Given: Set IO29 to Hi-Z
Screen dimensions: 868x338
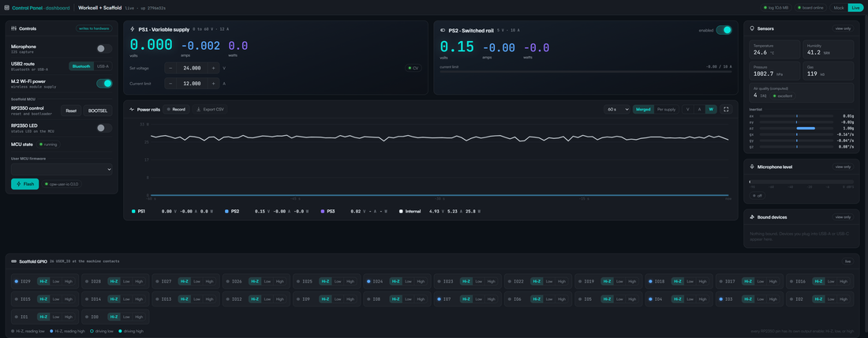Looking at the screenshot, I should point(43,281).
